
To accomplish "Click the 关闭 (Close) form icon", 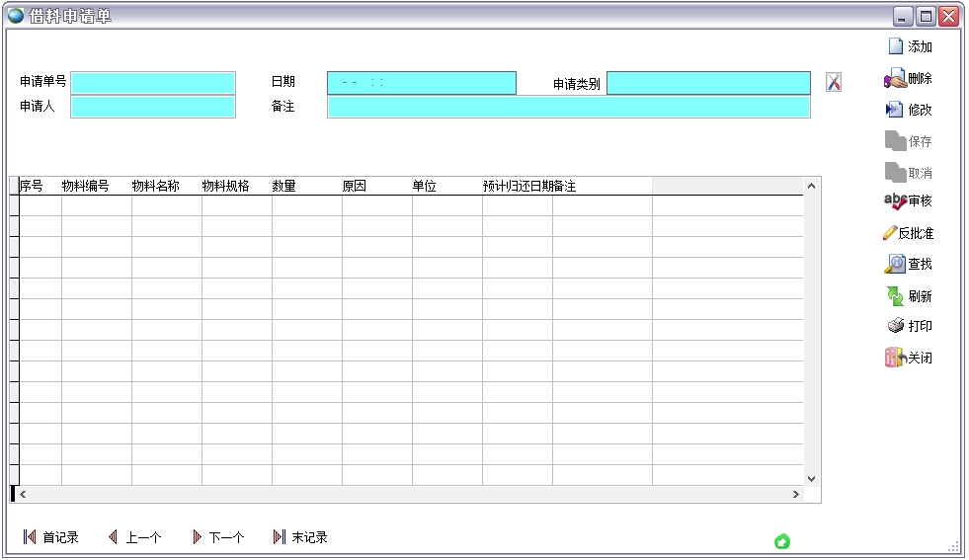I will pos(895,358).
